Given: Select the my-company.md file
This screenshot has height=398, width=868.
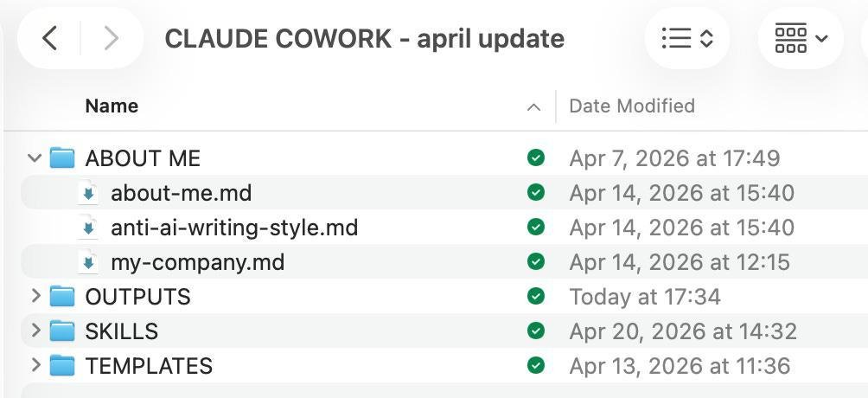Looking at the screenshot, I should coord(198,261).
